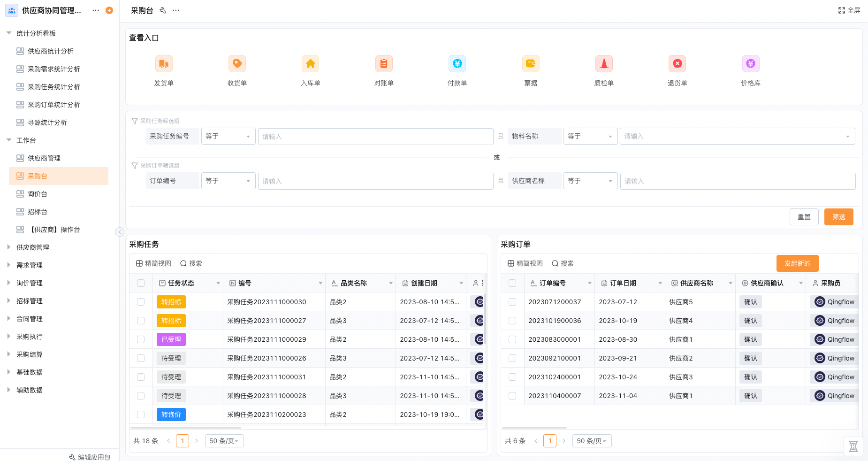Image resolution: width=868 pixels, height=461 pixels.
Task: Go to previous page in 采购订单 pagination
Action: (536, 441)
